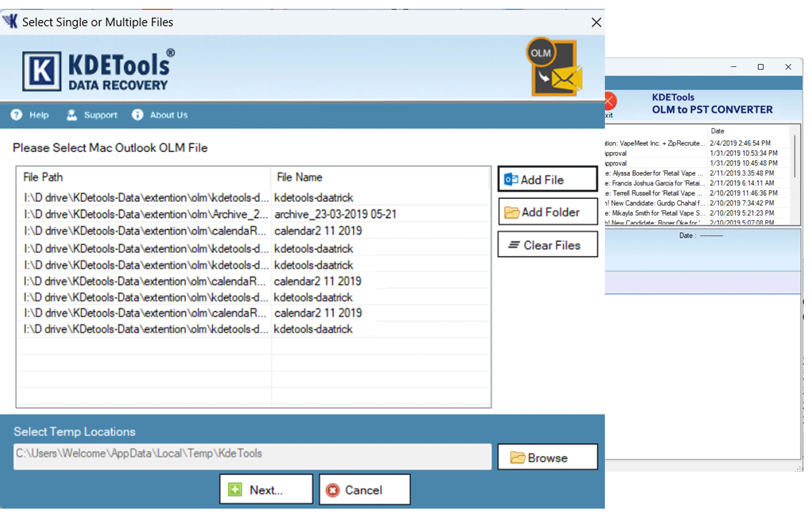Image resolution: width=812 pixels, height=518 pixels.
Task: Open the About Us menu item
Action: click(168, 115)
